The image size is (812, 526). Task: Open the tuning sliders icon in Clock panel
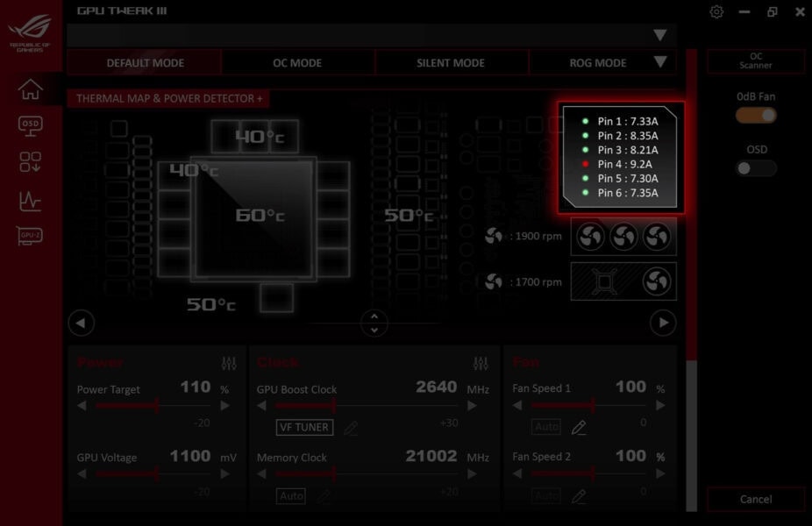(x=481, y=360)
